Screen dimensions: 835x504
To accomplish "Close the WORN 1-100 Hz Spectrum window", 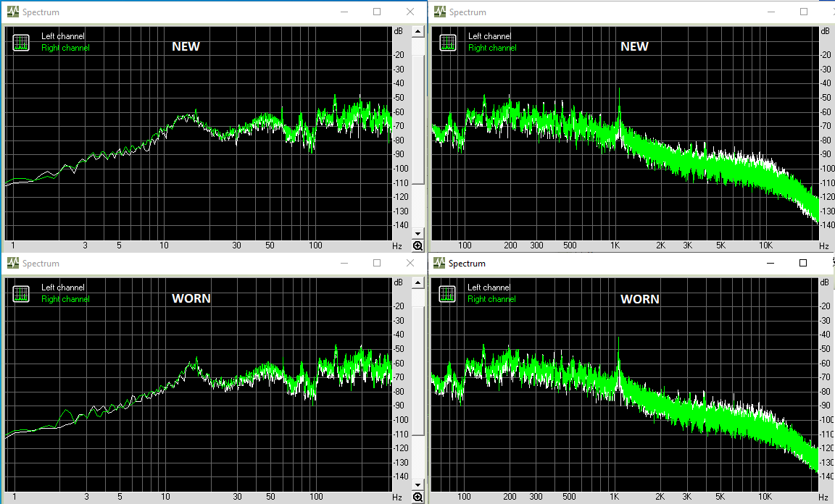I will (410, 263).
